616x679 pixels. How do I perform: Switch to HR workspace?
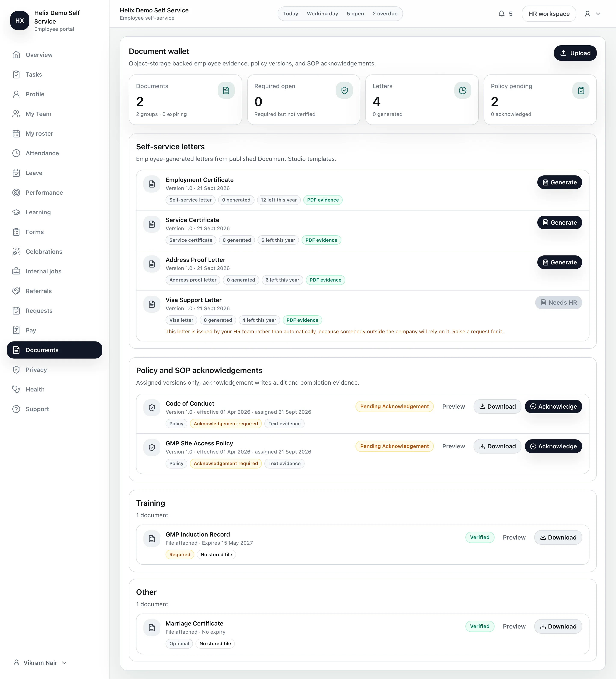coord(549,14)
